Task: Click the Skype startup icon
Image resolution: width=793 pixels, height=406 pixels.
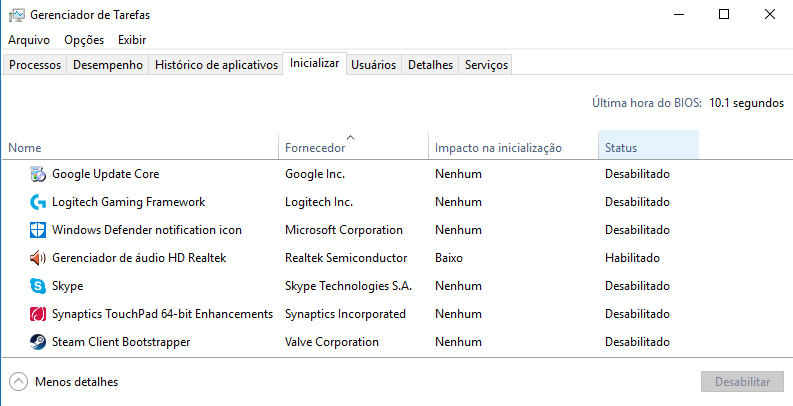Action: tap(38, 286)
